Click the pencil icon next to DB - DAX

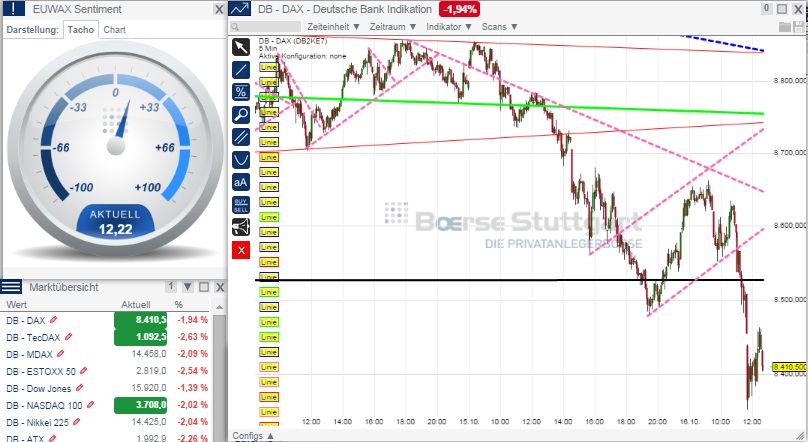coord(54,320)
